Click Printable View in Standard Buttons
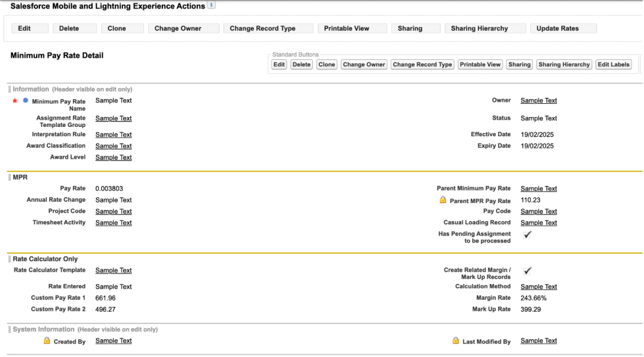This screenshot has height=357, width=644. tap(480, 64)
